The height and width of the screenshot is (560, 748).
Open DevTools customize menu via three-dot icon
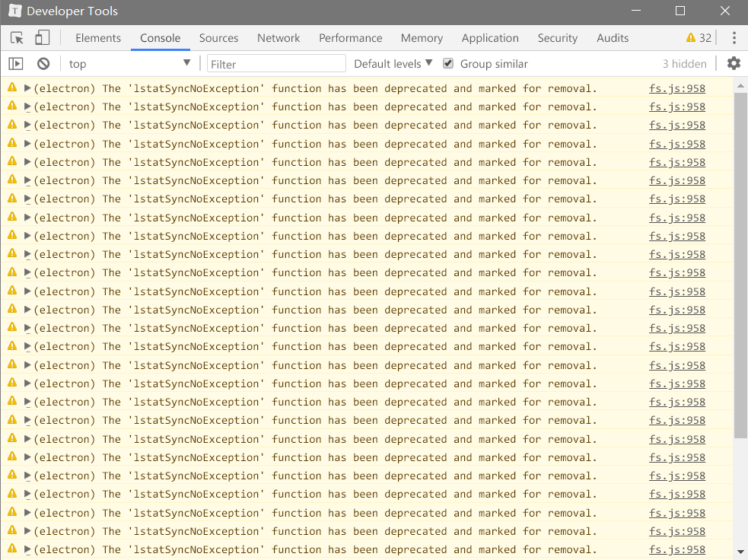(733, 37)
